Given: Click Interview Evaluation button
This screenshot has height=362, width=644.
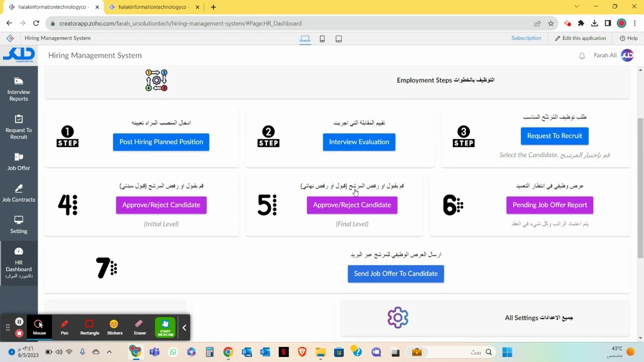Looking at the screenshot, I should (359, 142).
